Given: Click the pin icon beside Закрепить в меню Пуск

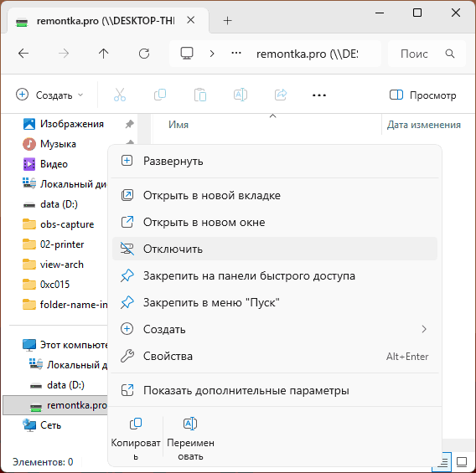Looking at the screenshot, I should click(127, 302).
